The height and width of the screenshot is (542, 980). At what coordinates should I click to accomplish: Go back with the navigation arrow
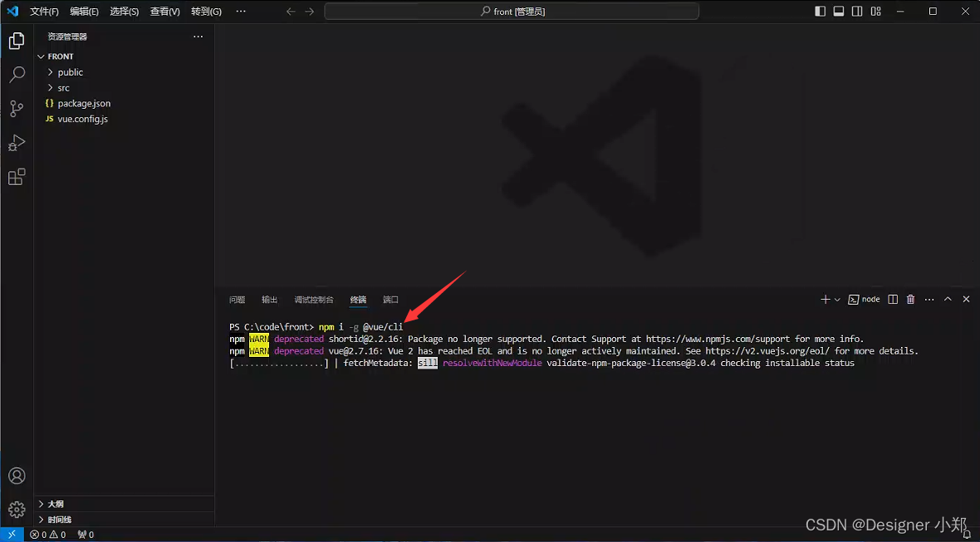(291, 12)
